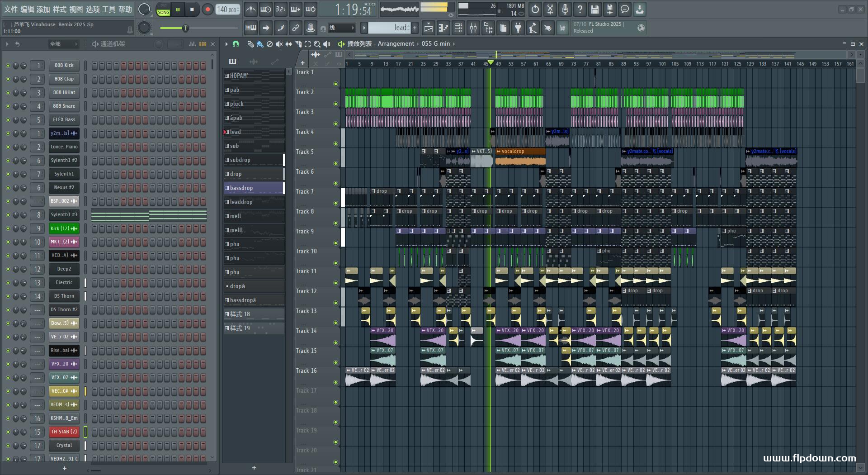Toggle mute LED of Deep2 channel
Screen dimensions: 868x475
[8, 269]
